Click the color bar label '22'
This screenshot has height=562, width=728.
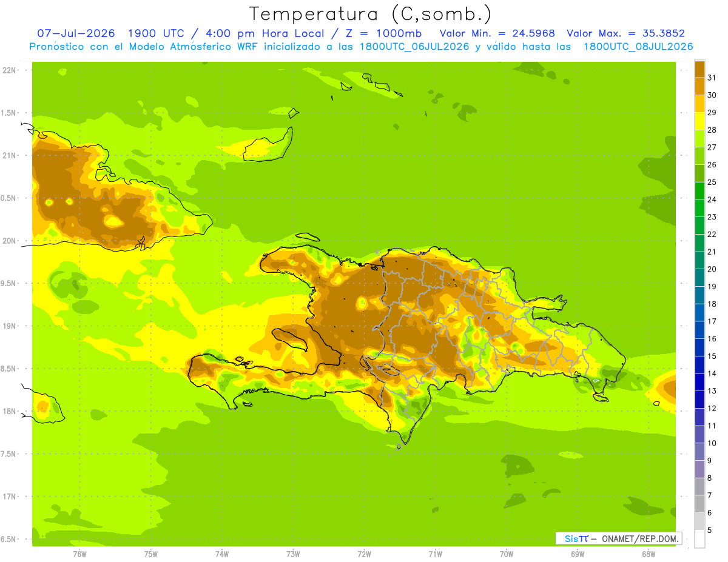pyautogui.click(x=712, y=235)
